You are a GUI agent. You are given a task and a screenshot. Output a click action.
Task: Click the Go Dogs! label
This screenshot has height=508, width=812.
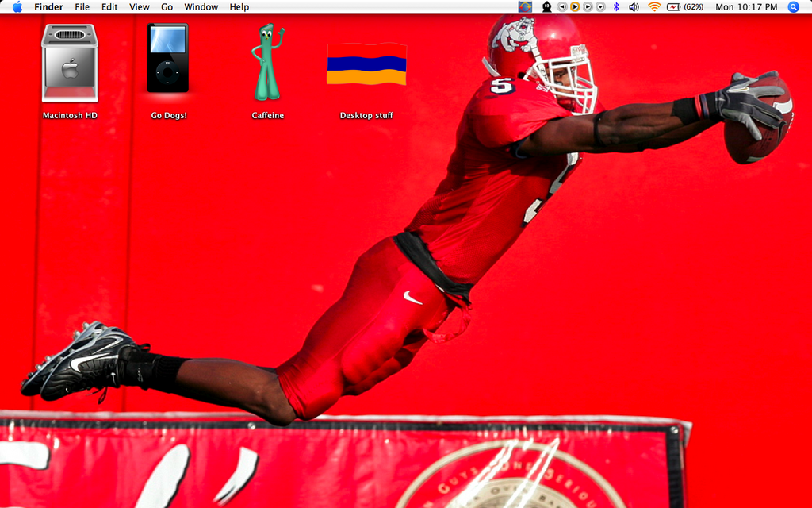169,115
